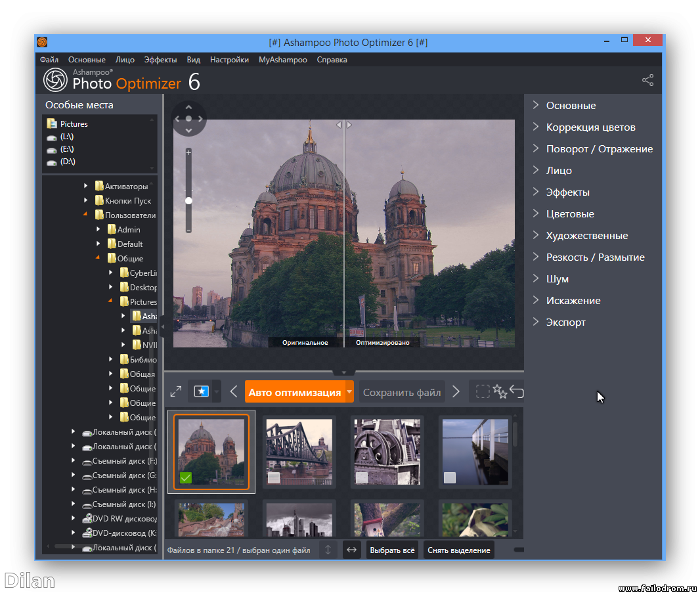Go to the previous image with the left arrow
Screen dimensions: 700x595
(x=234, y=391)
